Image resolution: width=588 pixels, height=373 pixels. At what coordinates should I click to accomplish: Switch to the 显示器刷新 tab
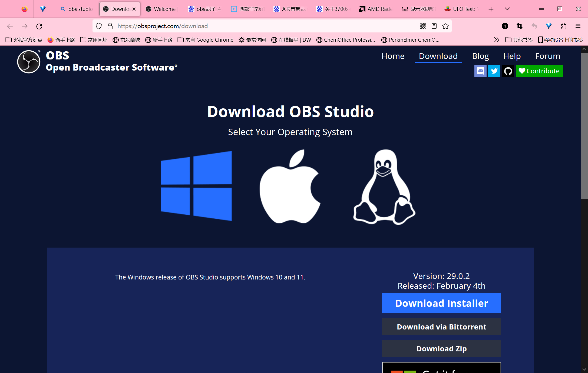click(419, 9)
